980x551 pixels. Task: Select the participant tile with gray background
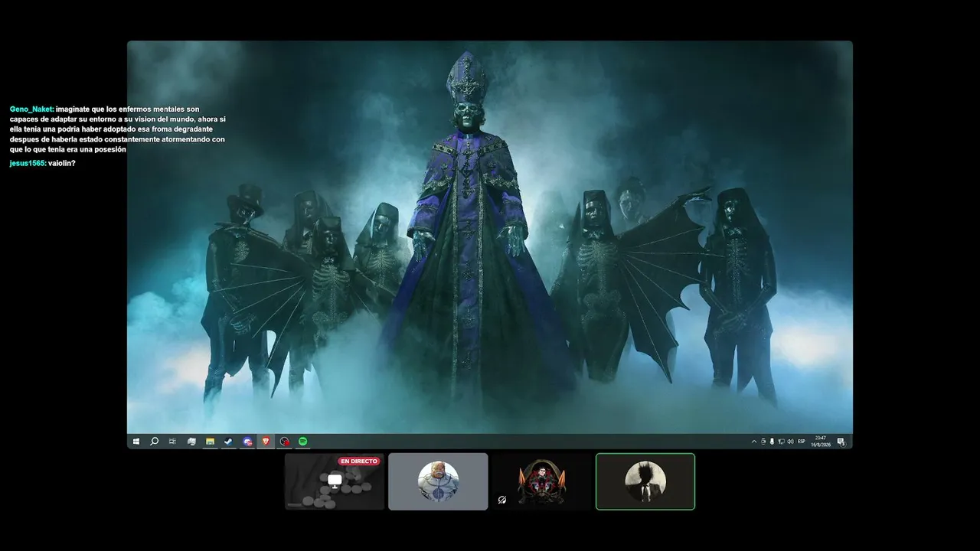[438, 481]
